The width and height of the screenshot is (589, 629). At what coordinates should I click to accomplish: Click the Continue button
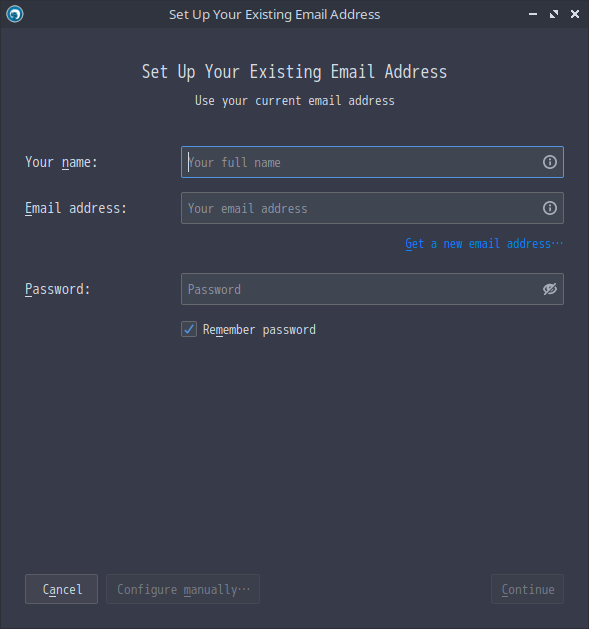(x=528, y=589)
